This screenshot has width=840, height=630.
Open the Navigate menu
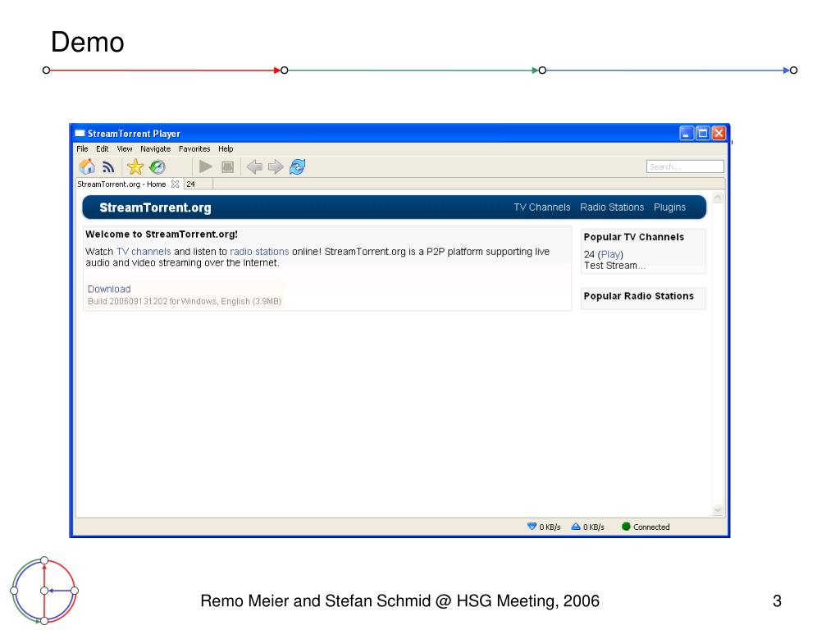coord(155,149)
